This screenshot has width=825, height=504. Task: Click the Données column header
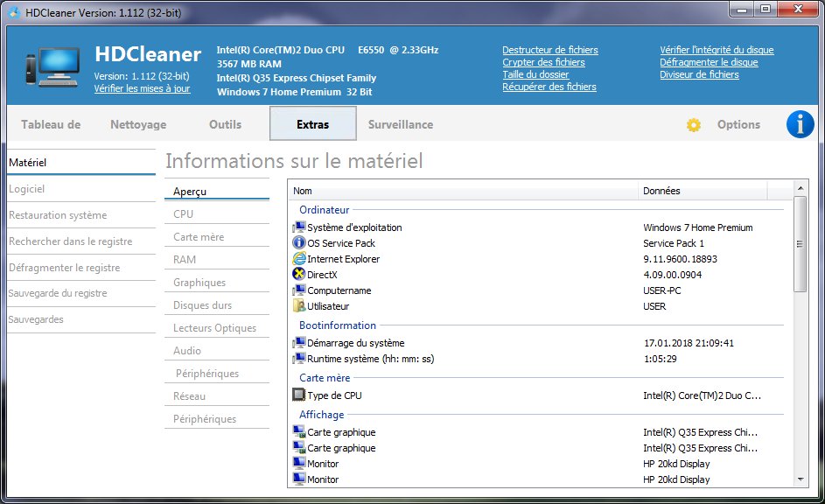click(x=703, y=191)
